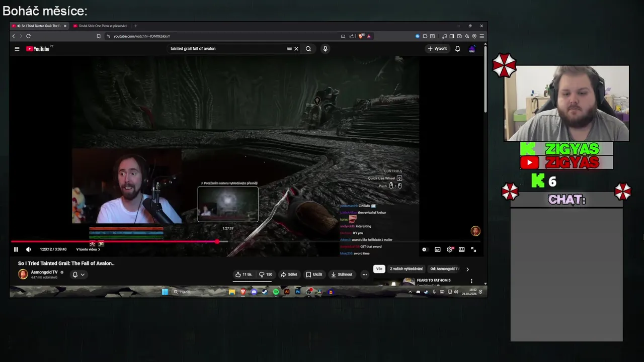Click the Sdílet share button
Screen dimensions: 644x362
289,275
